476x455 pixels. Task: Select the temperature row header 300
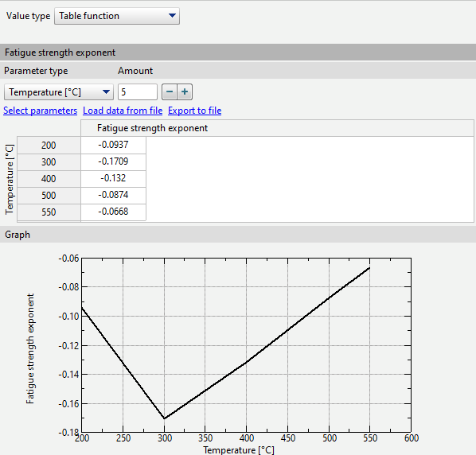coord(49,161)
